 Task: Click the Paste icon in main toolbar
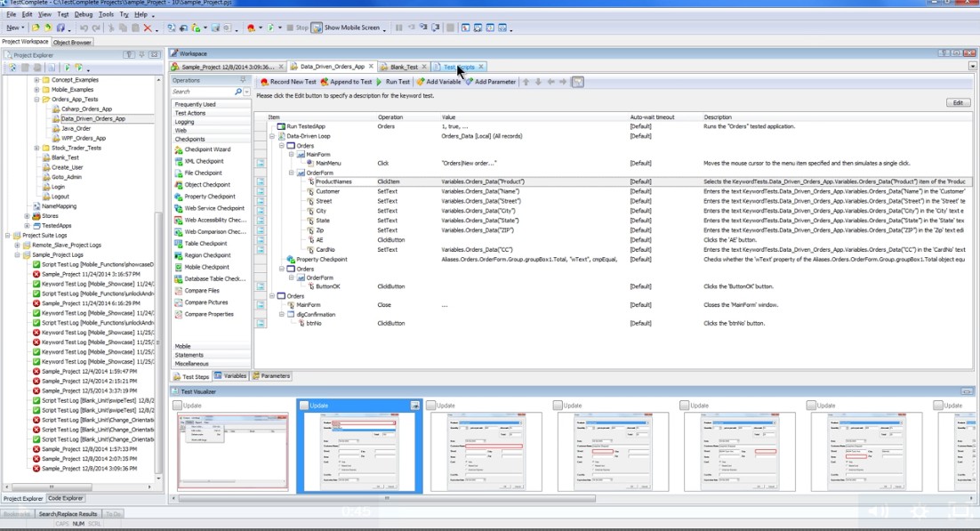(x=135, y=28)
